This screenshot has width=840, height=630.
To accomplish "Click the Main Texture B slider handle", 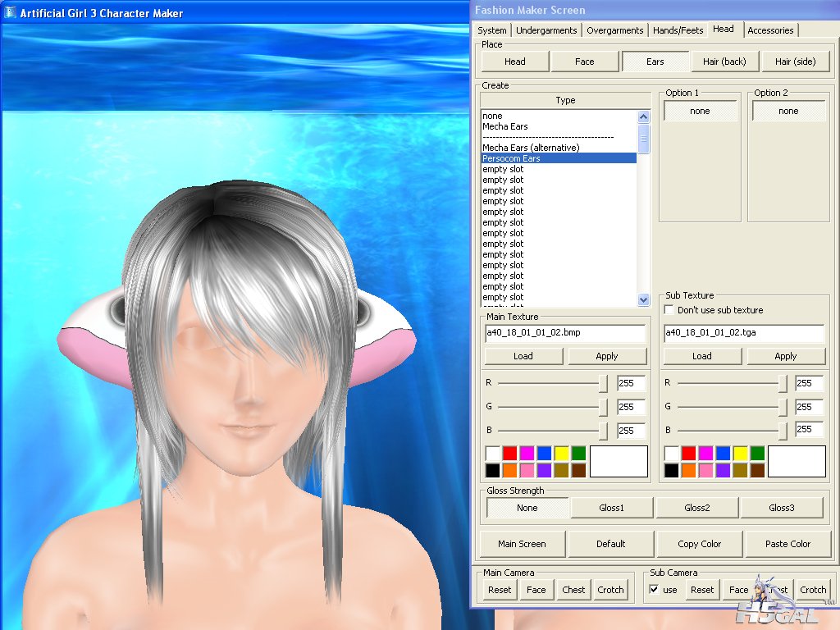I will pyautogui.click(x=603, y=430).
